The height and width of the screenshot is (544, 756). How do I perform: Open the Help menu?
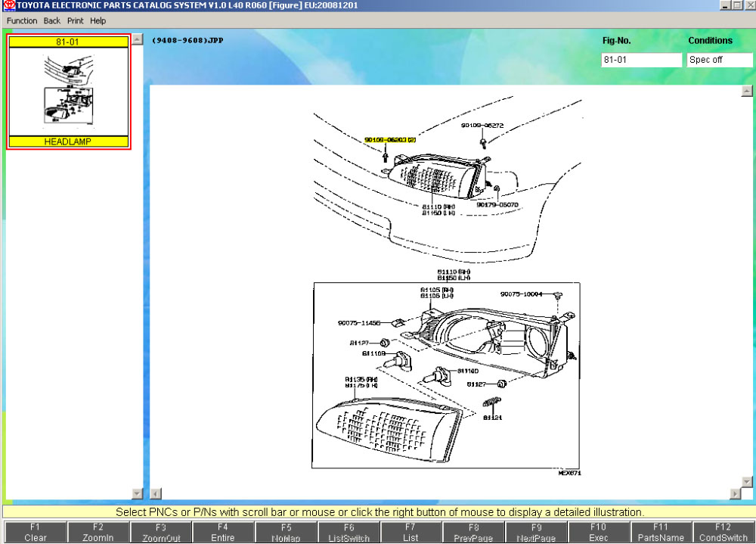tap(98, 21)
